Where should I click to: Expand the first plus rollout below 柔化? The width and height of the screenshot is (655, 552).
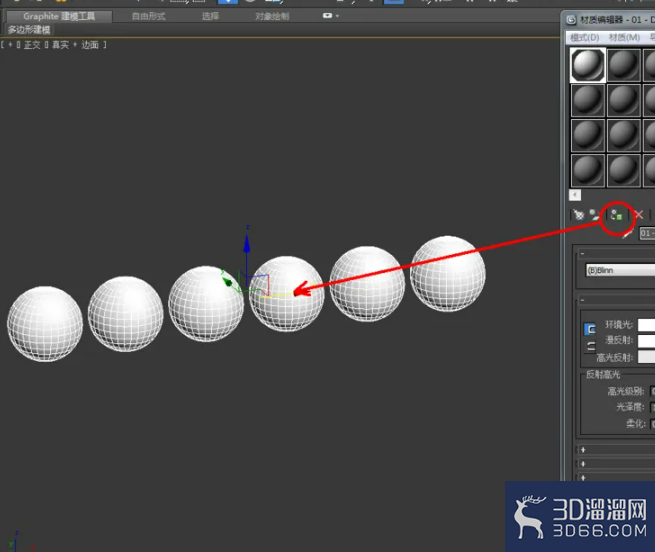(583, 450)
